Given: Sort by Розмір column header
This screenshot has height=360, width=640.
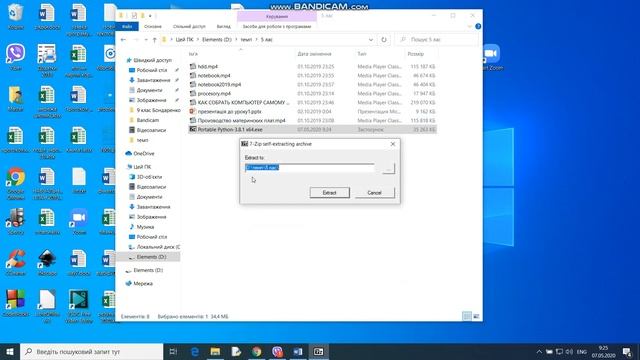Looking at the screenshot, I should pos(416,54).
